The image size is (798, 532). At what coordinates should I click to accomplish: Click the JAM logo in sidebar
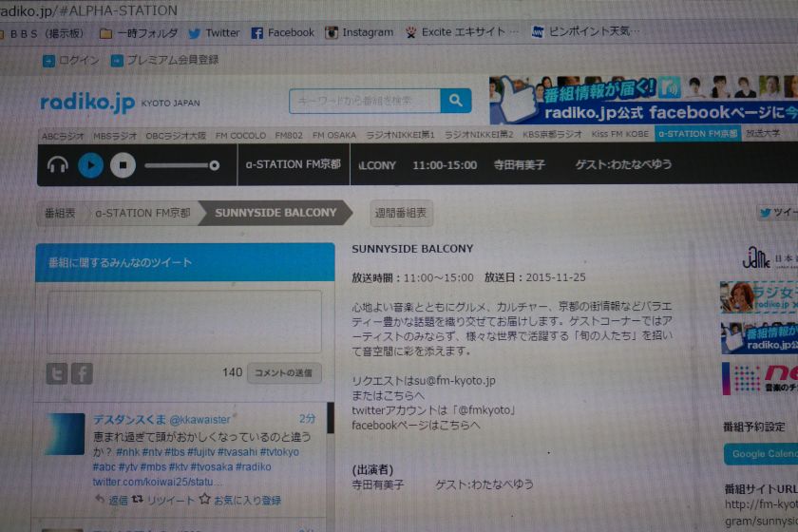[x=769, y=258]
